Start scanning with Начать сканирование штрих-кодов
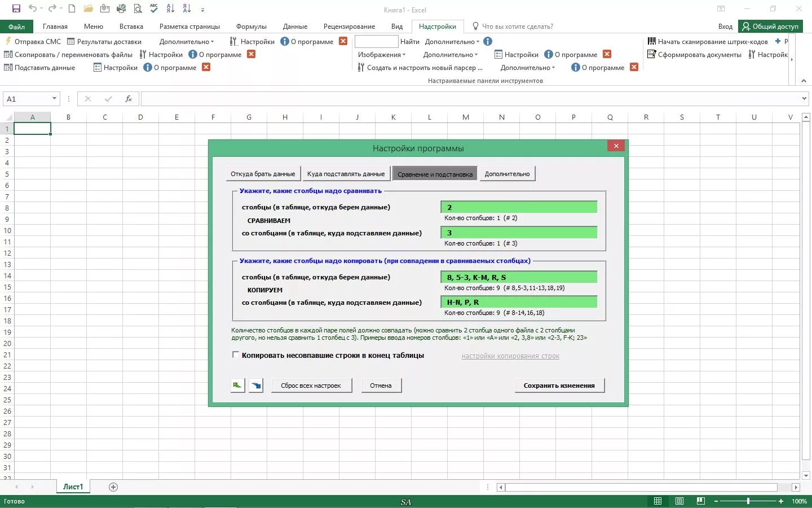 (708, 41)
